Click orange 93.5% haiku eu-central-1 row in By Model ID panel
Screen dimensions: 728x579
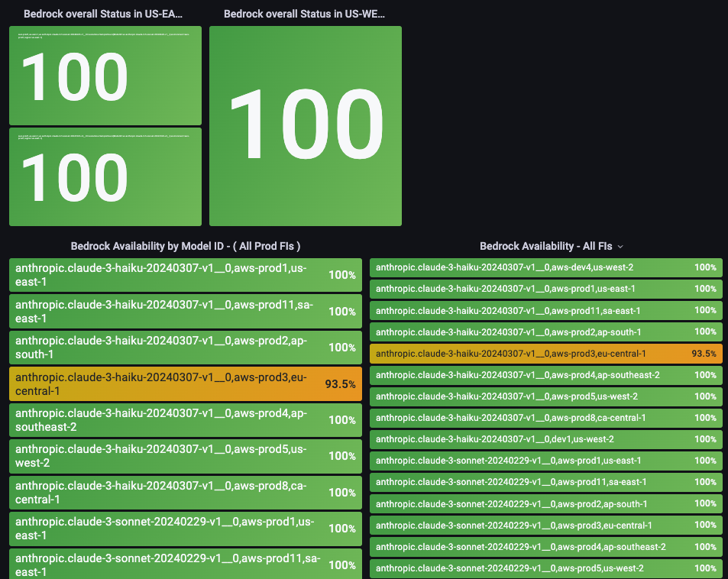[x=186, y=384]
